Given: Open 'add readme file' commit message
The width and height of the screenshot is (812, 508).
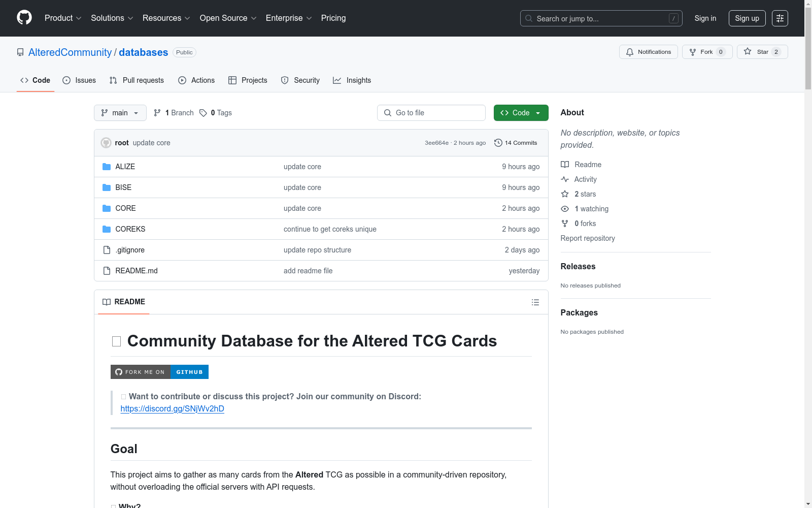Looking at the screenshot, I should (x=308, y=271).
